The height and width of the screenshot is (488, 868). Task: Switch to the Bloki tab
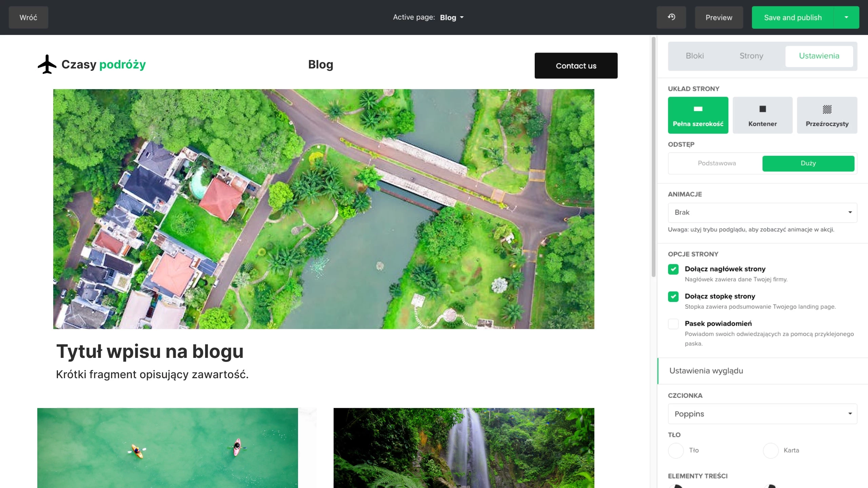[x=695, y=56]
